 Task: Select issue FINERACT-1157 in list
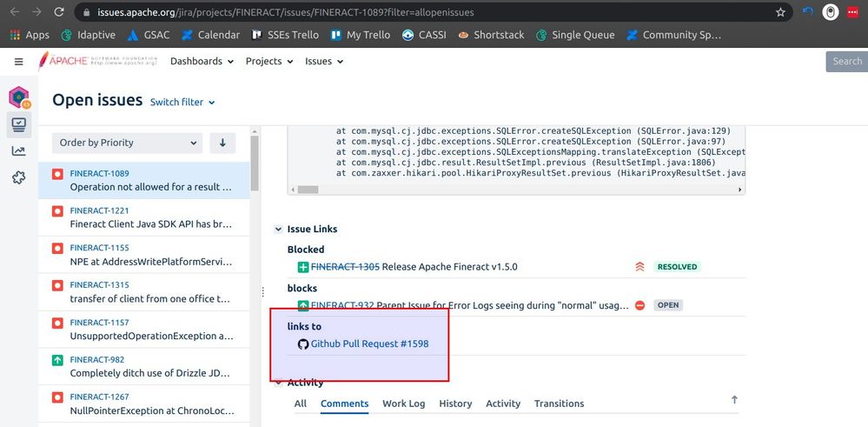[144, 330]
